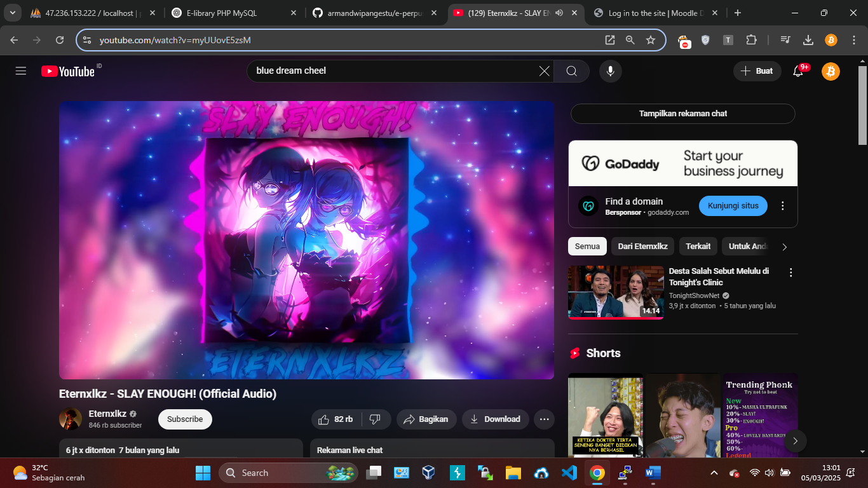
Task: Open the media controls icon in the Chrome toolbar
Action: [786, 40]
